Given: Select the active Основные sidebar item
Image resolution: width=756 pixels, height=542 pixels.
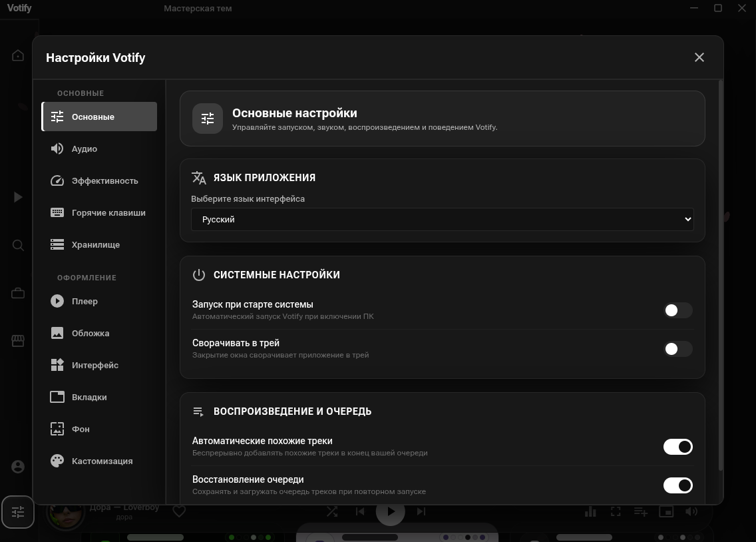Looking at the screenshot, I should coord(99,117).
